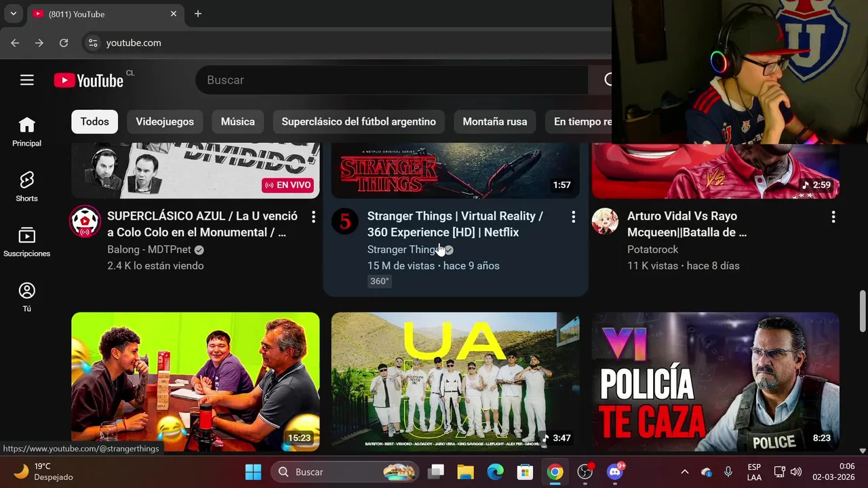
Task: Click the Windows taskbar Buscar search box
Action: (x=344, y=472)
